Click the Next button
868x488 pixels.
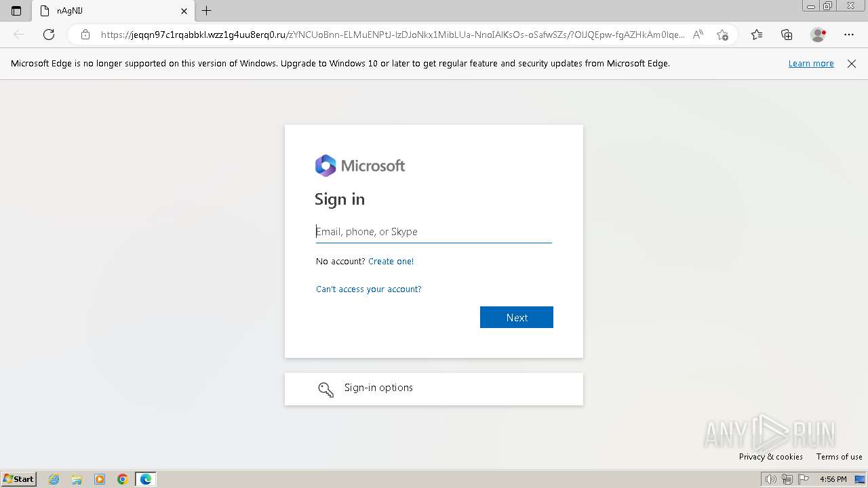tap(517, 317)
